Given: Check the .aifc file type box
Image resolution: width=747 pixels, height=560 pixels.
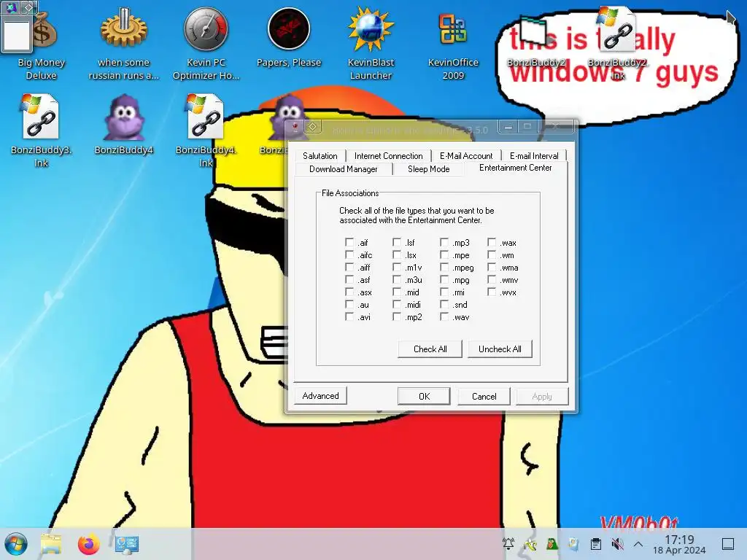Looking at the screenshot, I should [349, 254].
